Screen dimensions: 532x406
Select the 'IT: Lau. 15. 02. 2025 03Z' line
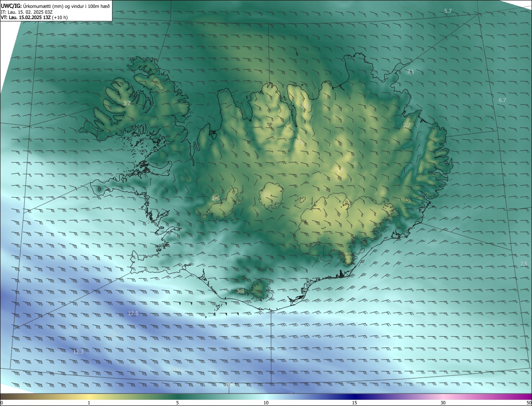point(27,12)
